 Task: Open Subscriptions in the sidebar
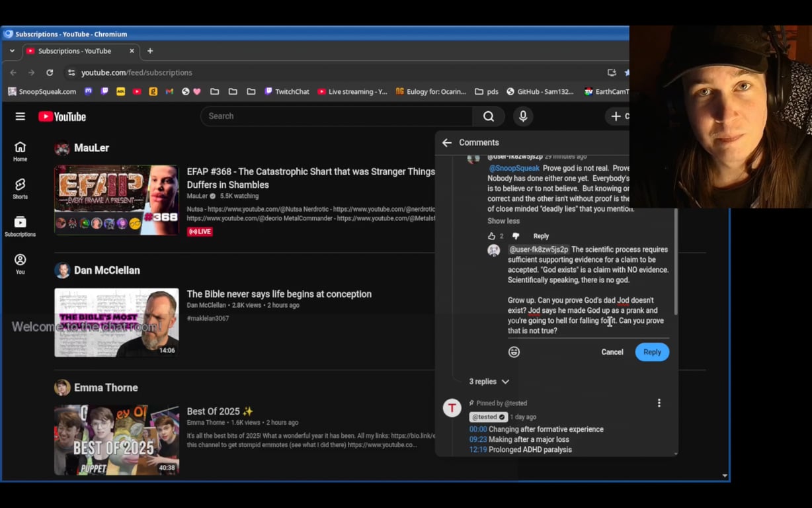20,226
